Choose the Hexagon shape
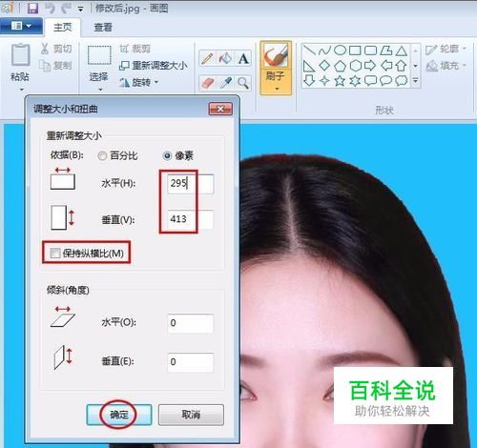The image size is (477, 448). pyautogui.click(x=355, y=66)
